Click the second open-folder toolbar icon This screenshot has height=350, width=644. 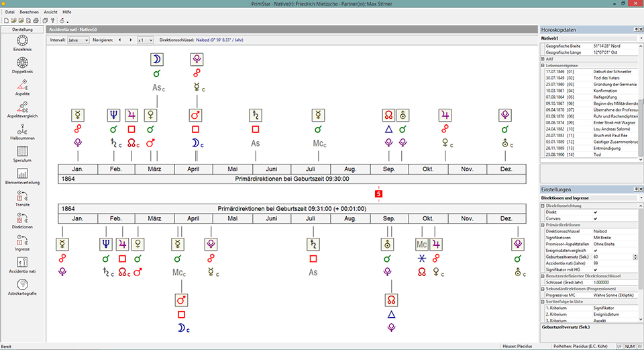pyautogui.click(x=21, y=21)
